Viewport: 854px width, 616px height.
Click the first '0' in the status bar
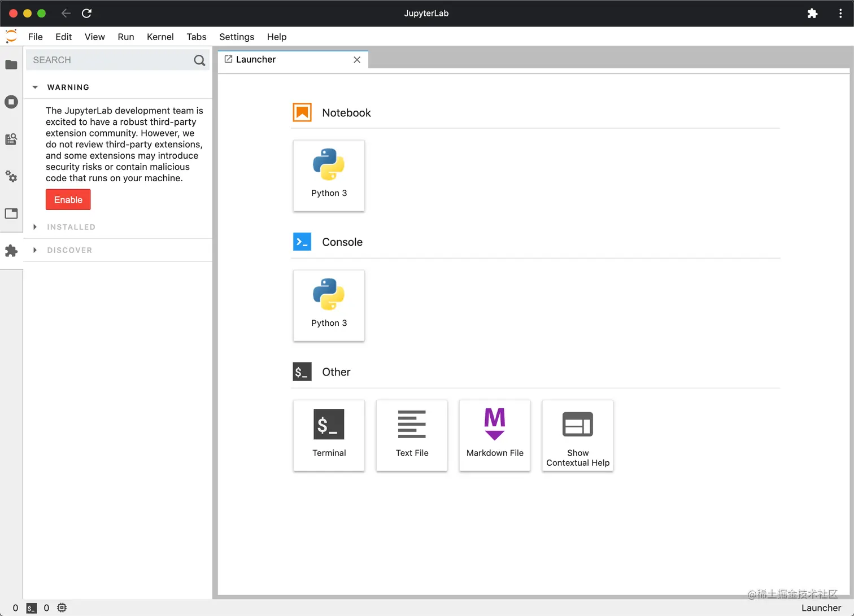15,608
